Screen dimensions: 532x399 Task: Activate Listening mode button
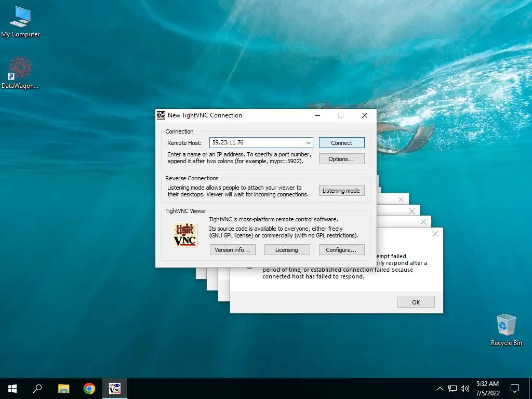(342, 191)
